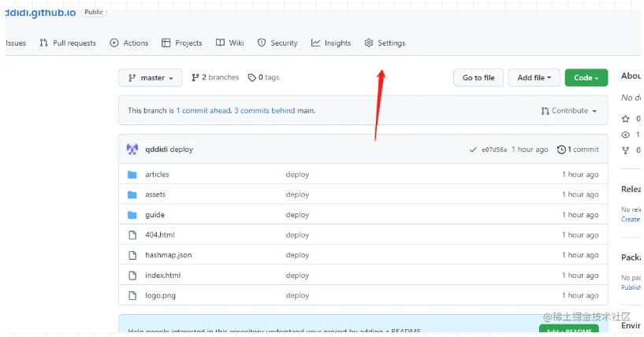Click the star icon in About sidebar
This screenshot has height=337, width=644.
pos(626,119)
